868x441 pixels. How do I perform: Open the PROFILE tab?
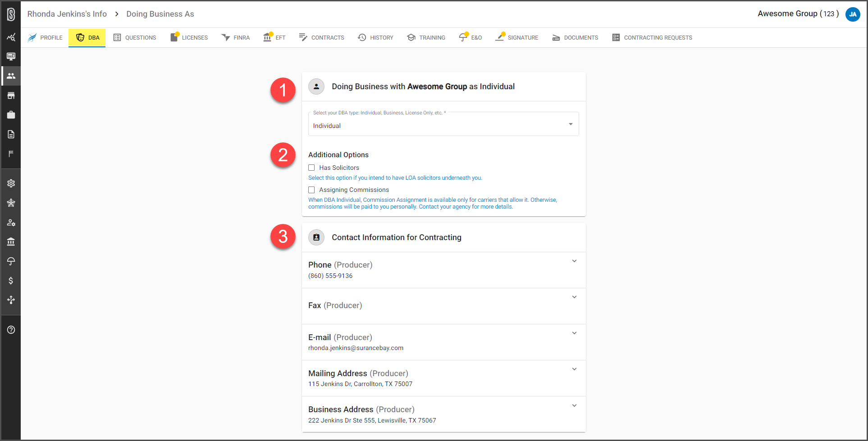[45, 38]
